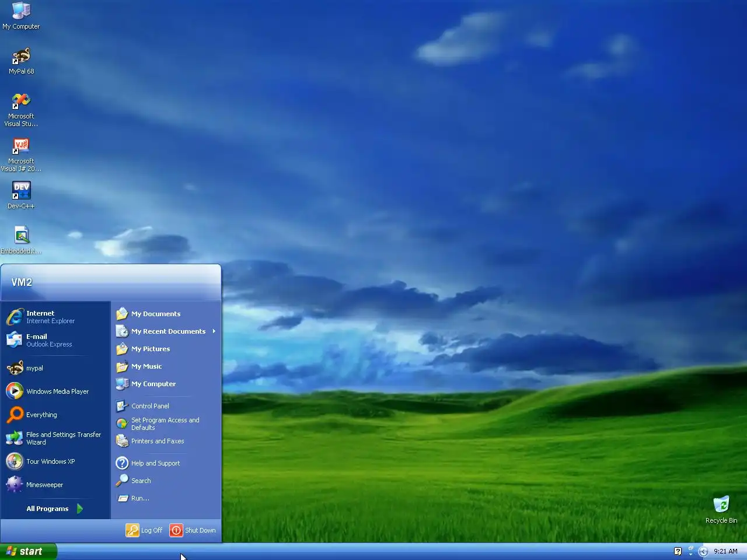The width and height of the screenshot is (747, 560).
Task: Open My Music folder
Action: 166,366
